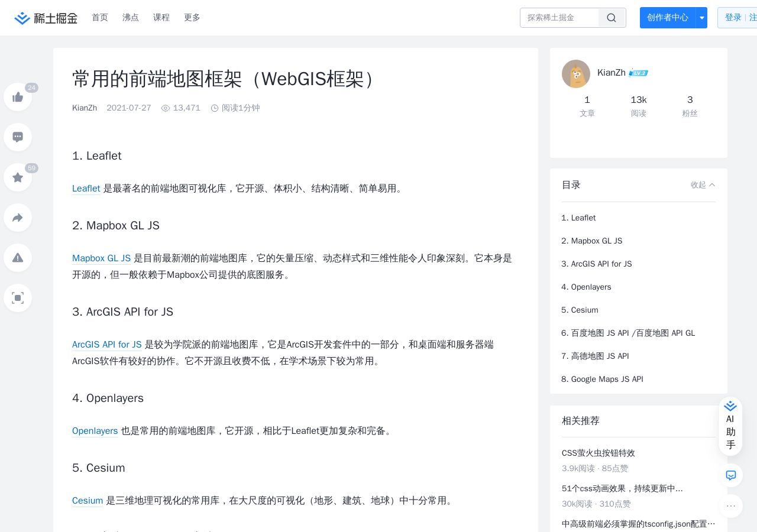Jump to '1. Leaflet' in the contents

coord(578,218)
